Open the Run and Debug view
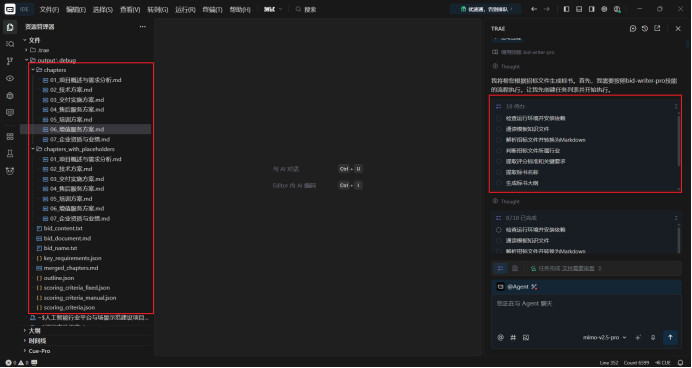This screenshot has width=692, height=368. pyautogui.click(x=10, y=96)
